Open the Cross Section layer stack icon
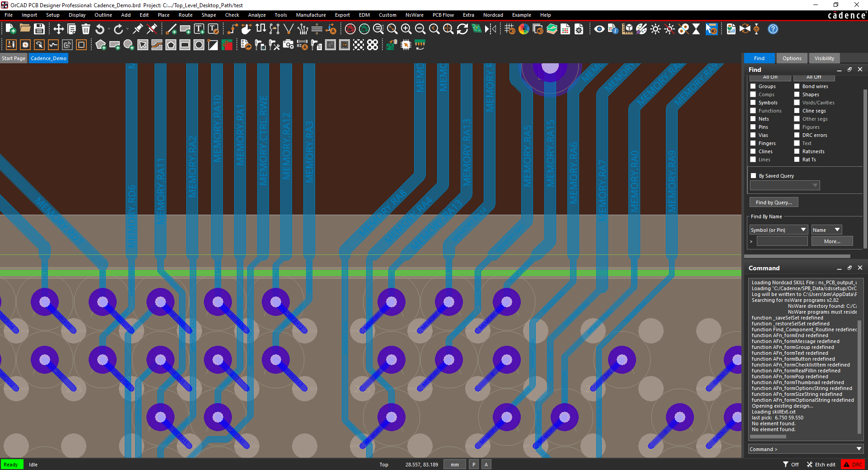This screenshot has width=868, height=470. click(552, 29)
